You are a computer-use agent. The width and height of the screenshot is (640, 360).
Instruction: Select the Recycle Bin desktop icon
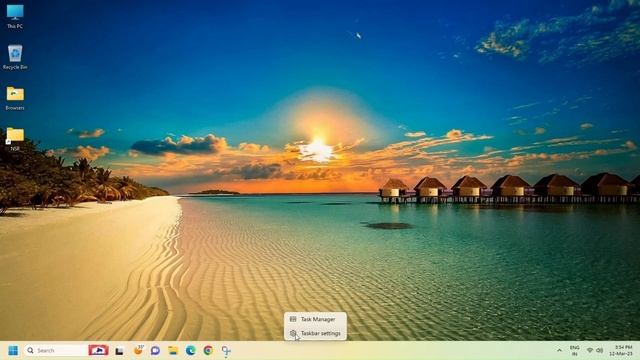coord(15,57)
